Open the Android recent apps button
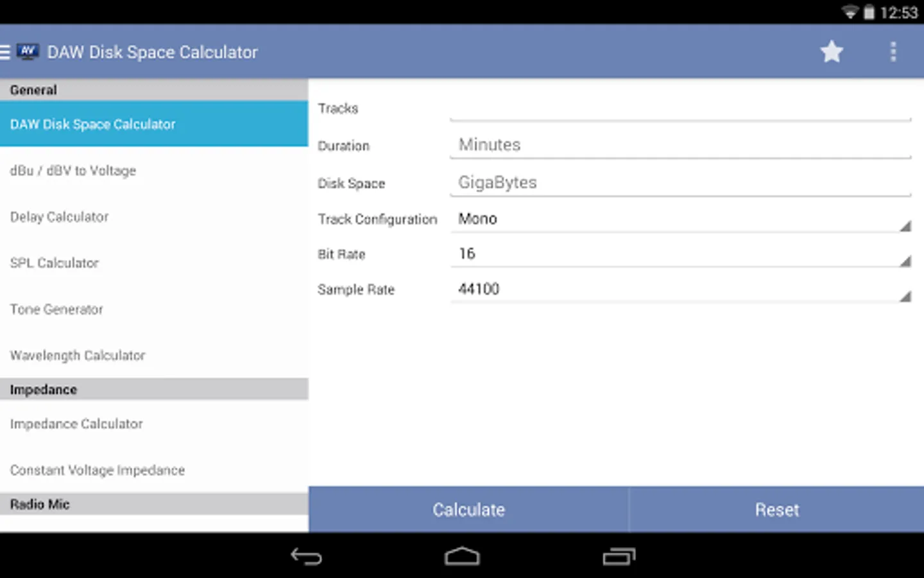Screen dimensions: 924x578 [x=619, y=556]
